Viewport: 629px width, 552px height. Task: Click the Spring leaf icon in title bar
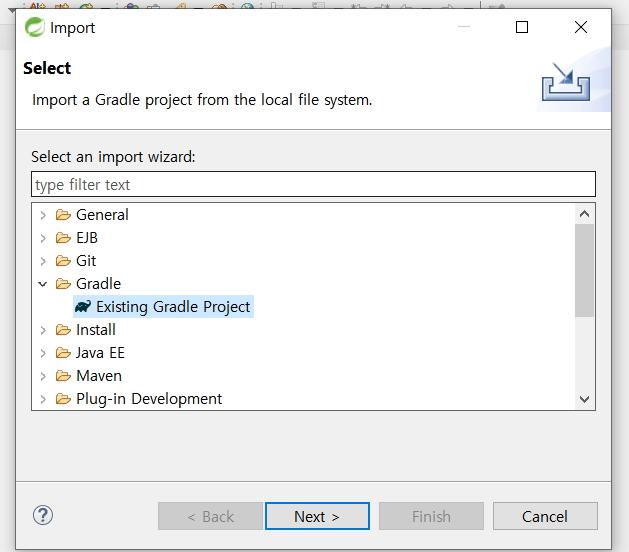(x=35, y=27)
